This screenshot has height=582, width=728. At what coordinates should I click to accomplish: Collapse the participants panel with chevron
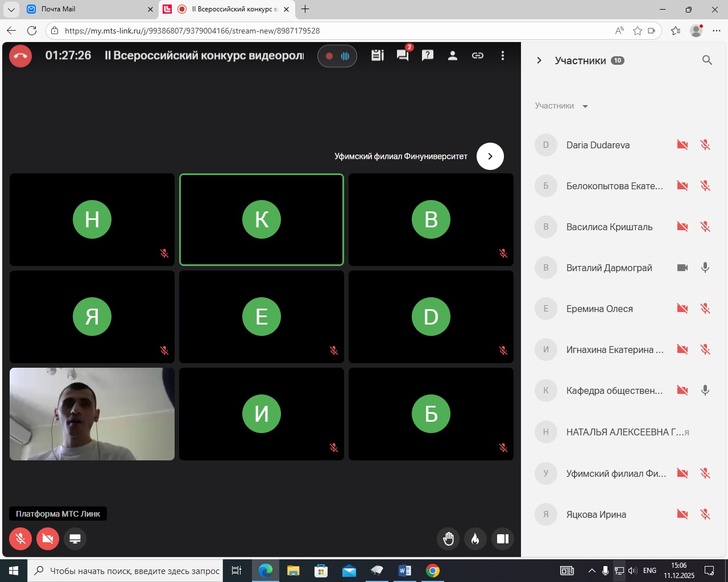coord(539,60)
